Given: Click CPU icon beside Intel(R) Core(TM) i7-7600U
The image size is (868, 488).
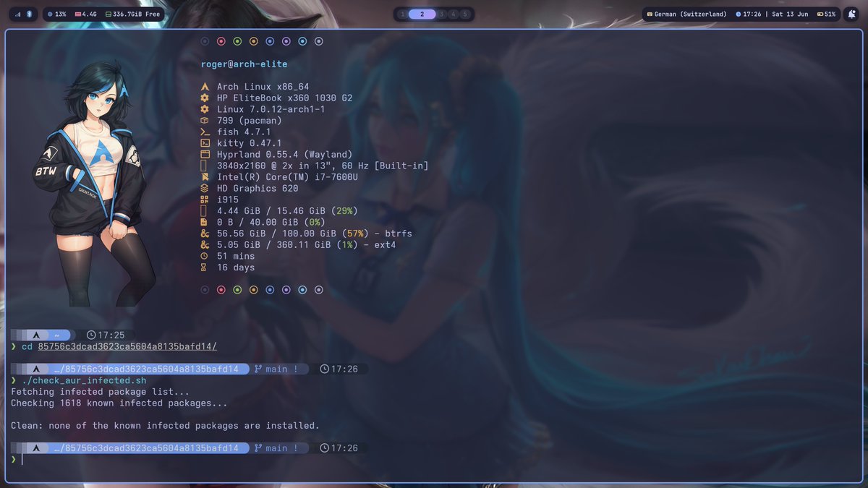Looking at the screenshot, I should coord(205,177).
